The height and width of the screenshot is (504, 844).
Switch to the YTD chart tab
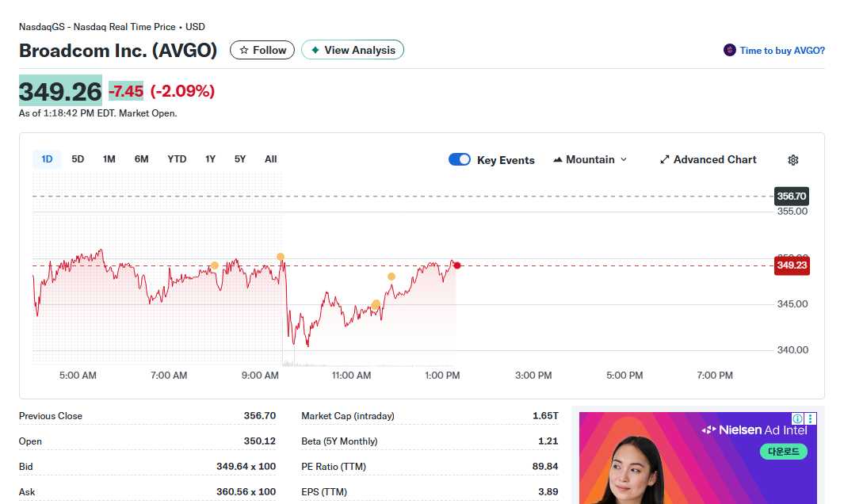click(176, 158)
